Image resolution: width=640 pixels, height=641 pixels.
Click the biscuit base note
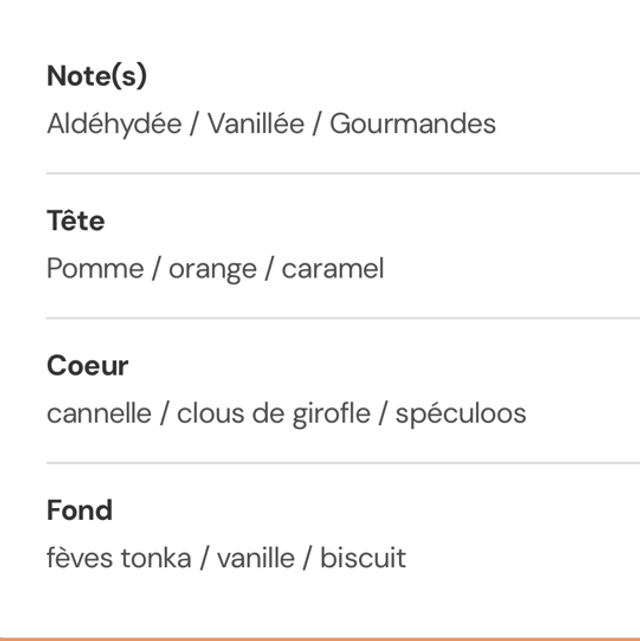pyautogui.click(x=363, y=558)
